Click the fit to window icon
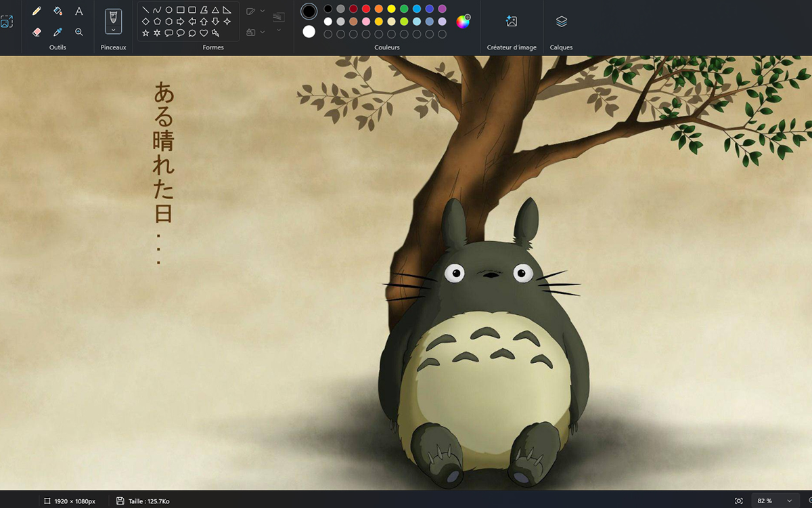Screen dimensions: 812x508 [x=739, y=501]
